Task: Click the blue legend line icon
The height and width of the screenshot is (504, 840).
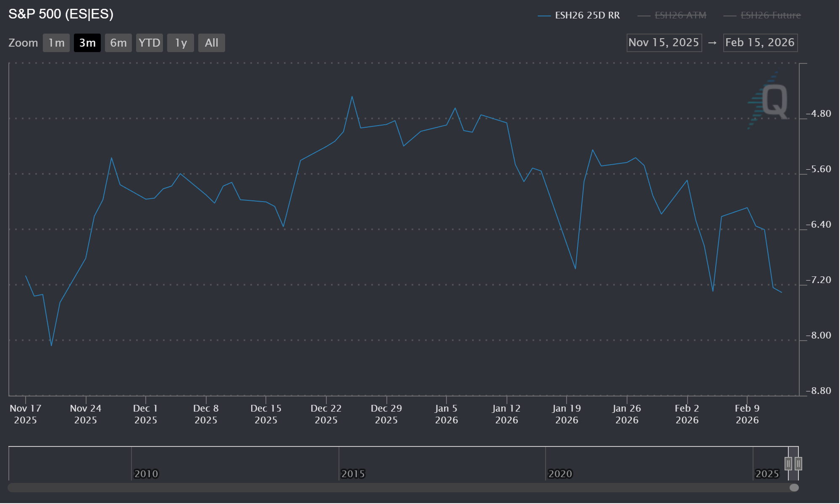Action: click(544, 16)
